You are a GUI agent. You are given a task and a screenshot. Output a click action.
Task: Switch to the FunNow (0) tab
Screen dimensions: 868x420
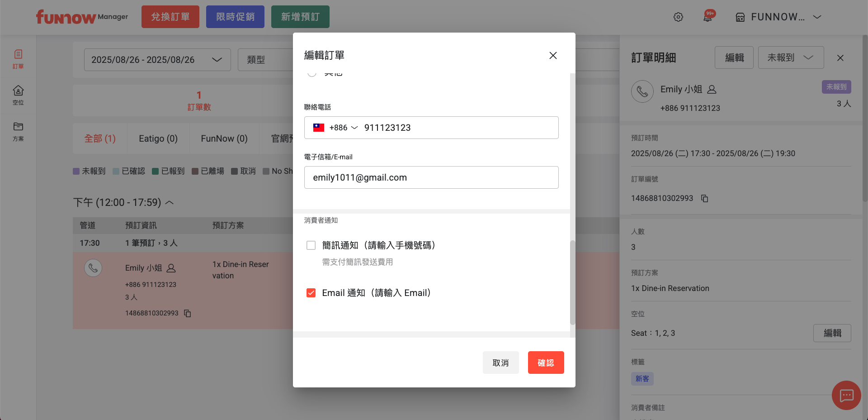click(x=224, y=138)
